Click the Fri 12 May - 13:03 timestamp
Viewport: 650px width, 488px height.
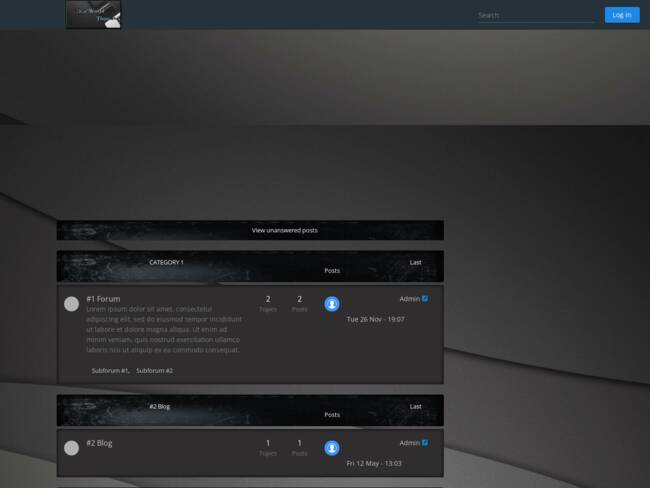pyautogui.click(x=374, y=464)
